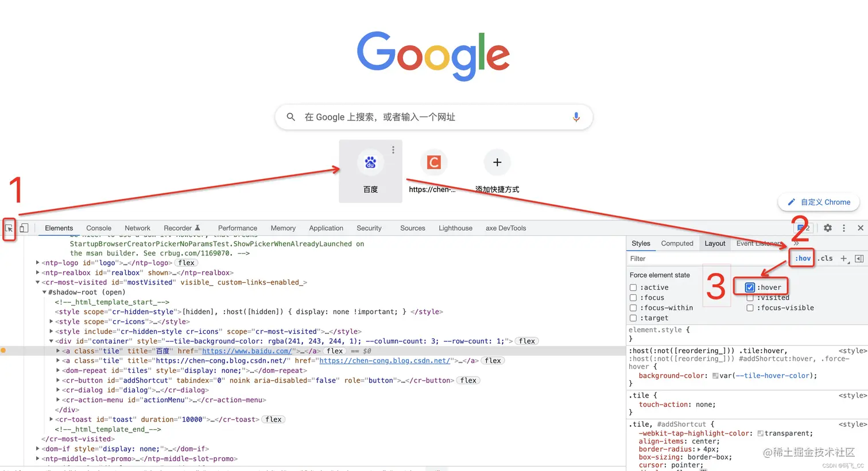Click the flex badge on ntp-logo
The height and width of the screenshot is (471, 868).
click(187, 263)
